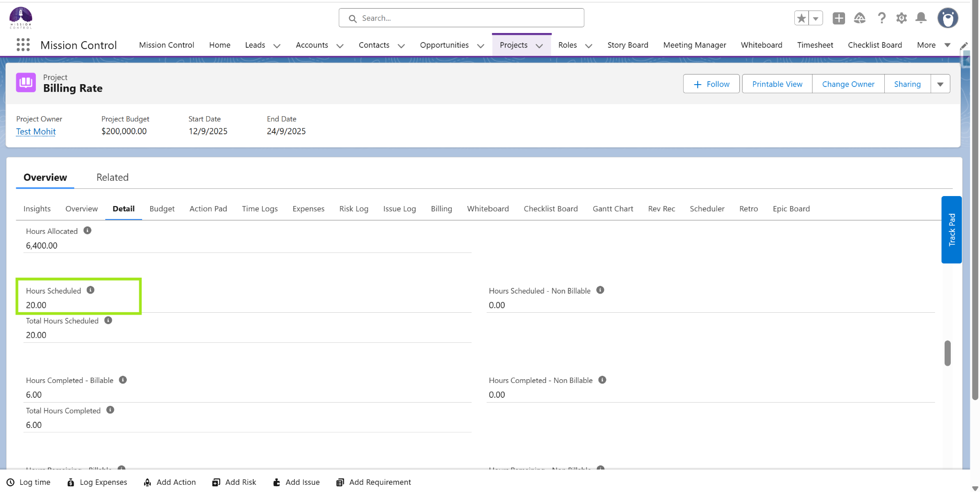Open the More navigation menu
Viewport: 980px width, 492px height.
[x=933, y=45]
